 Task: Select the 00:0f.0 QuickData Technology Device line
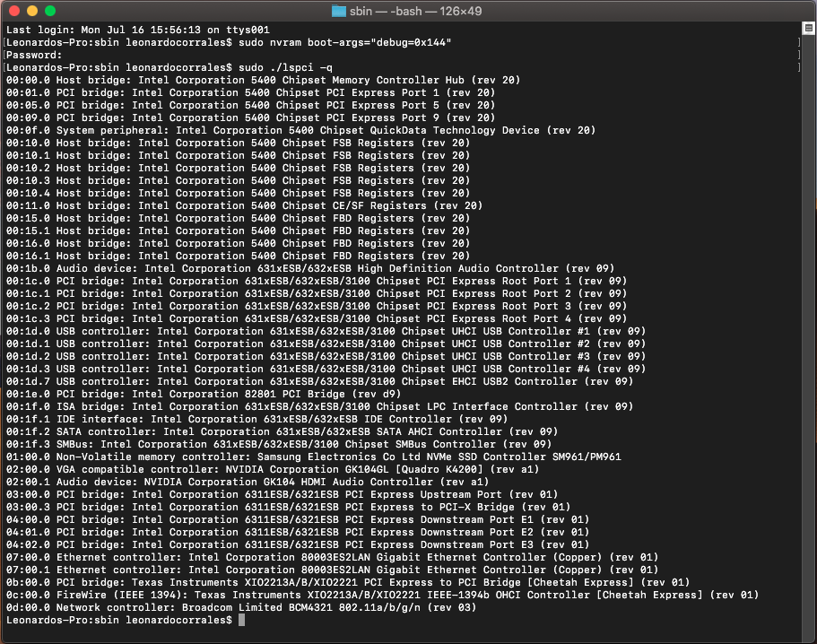click(x=300, y=130)
